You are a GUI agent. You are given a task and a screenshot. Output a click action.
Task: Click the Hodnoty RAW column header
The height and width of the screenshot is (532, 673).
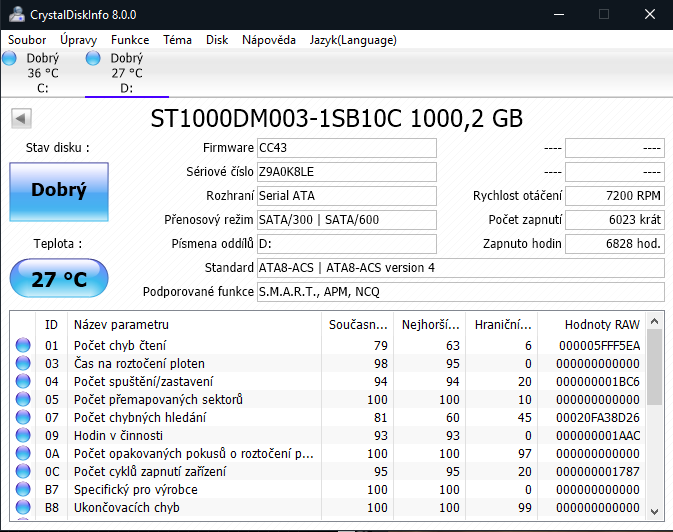pos(601,324)
